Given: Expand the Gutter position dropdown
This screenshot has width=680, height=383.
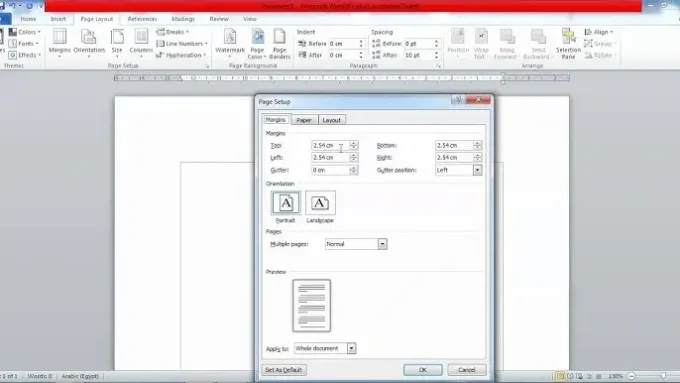Looking at the screenshot, I should tap(477, 170).
